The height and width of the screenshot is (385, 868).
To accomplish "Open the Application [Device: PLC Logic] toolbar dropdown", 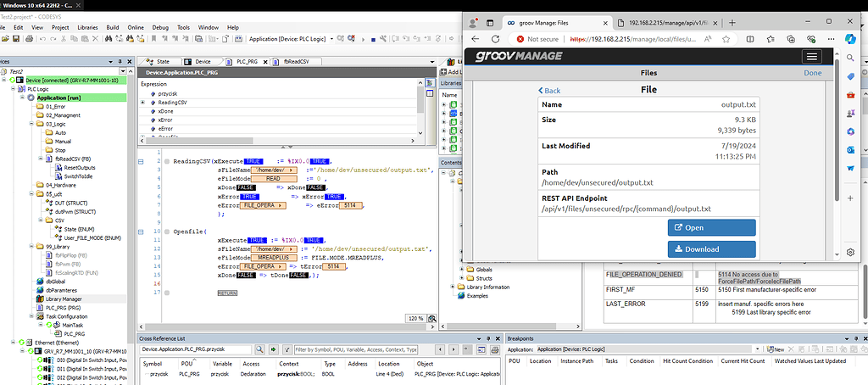I will 331,39.
